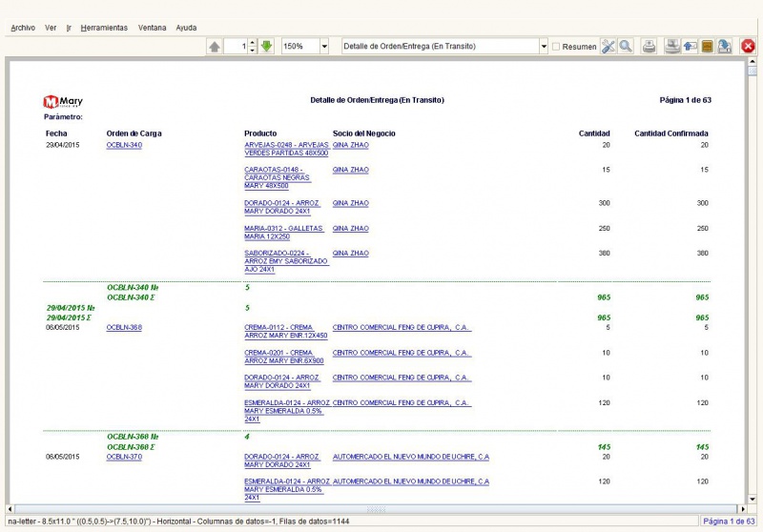Open CENTRO COMERCIAL FENG DE CUPIRA first link
The image size is (763, 532).
click(402, 327)
